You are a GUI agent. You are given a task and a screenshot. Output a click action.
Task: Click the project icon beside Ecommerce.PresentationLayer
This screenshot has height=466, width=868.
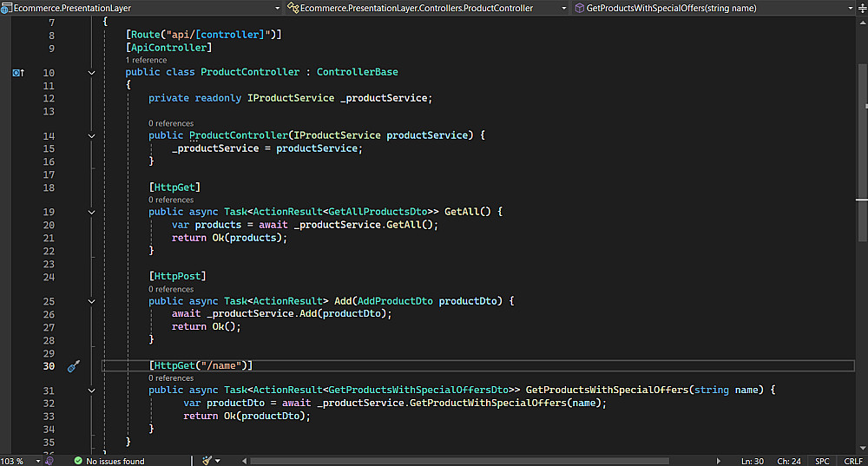(6, 8)
